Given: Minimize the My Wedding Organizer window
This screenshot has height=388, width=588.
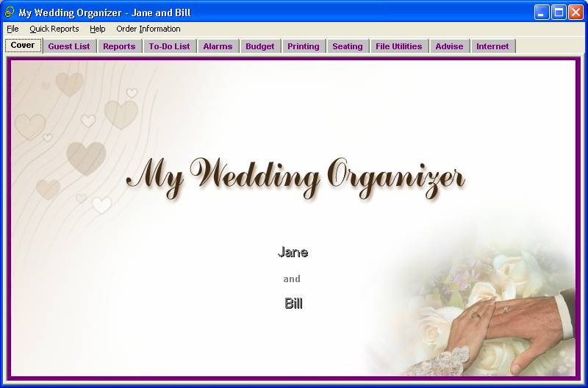Looking at the screenshot, I should [541, 12].
